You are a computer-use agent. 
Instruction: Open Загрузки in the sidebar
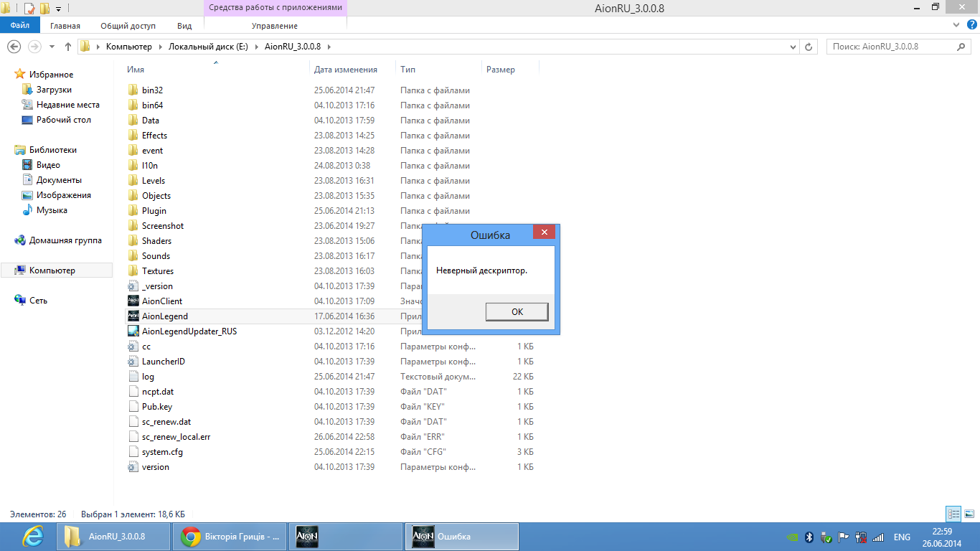click(x=54, y=90)
